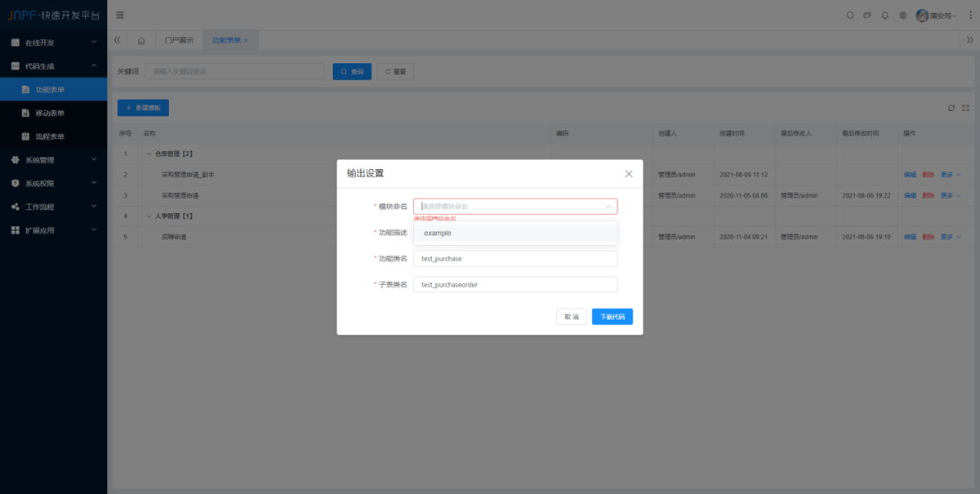Screen dimensions: 980x494
Task: Click the 子表类名 test_purchaseorder input field
Action: pyautogui.click(x=514, y=285)
